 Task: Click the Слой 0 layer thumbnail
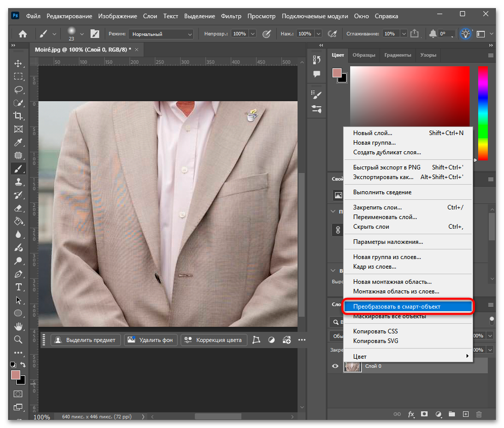click(x=352, y=366)
